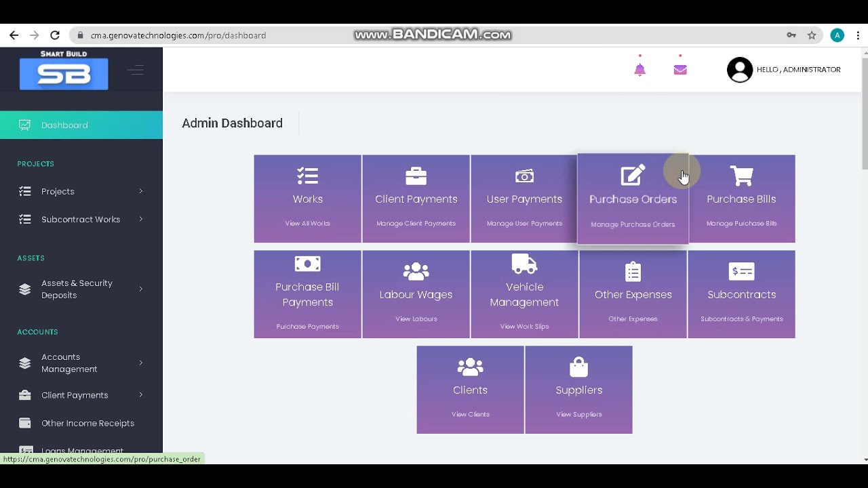This screenshot has width=868, height=488.
Task: Open the Chrome profile avatar A
Action: tap(837, 35)
